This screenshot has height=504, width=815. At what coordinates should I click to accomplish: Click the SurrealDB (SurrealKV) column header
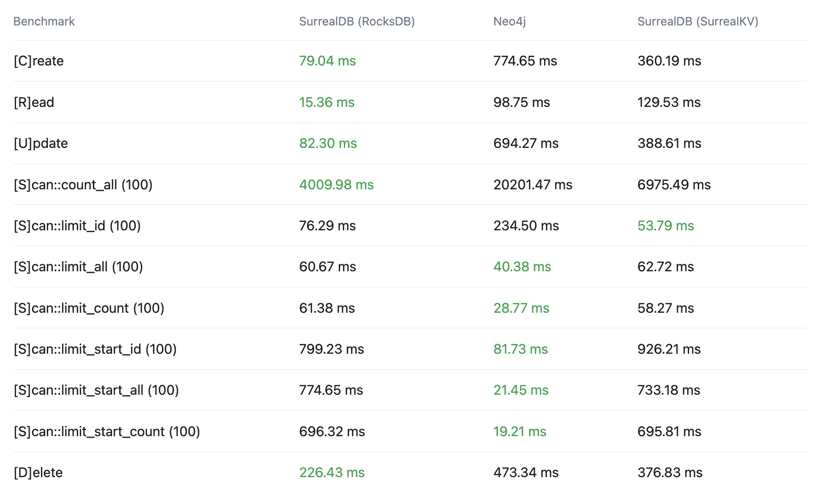pos(698,22)
